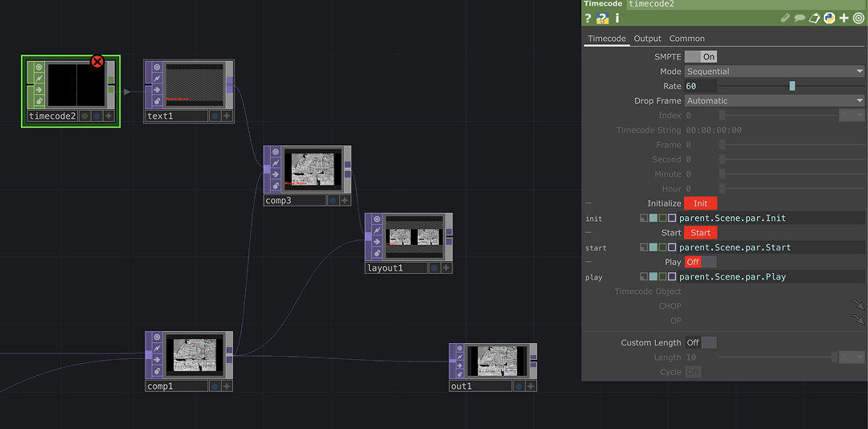Open the comment speech bubble icon
The image size is (868, 429).
point(800,18)
